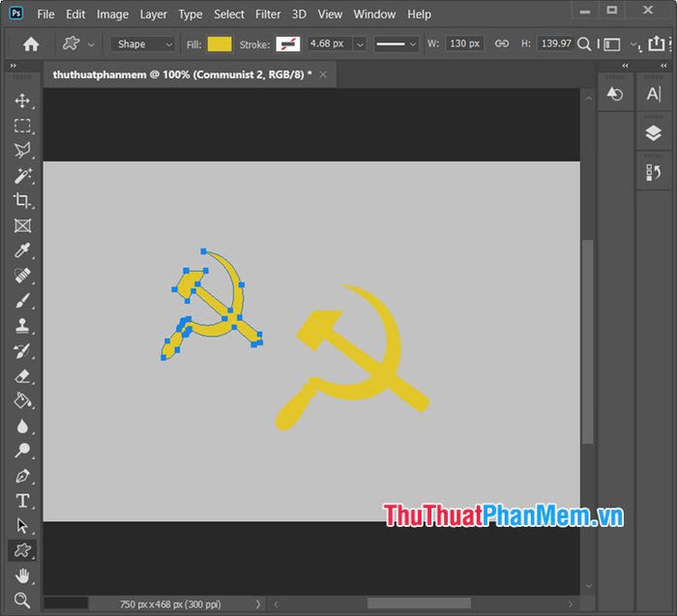
Task: Select the Rectangular Marquee tool
Action: [x=22, y=126]
